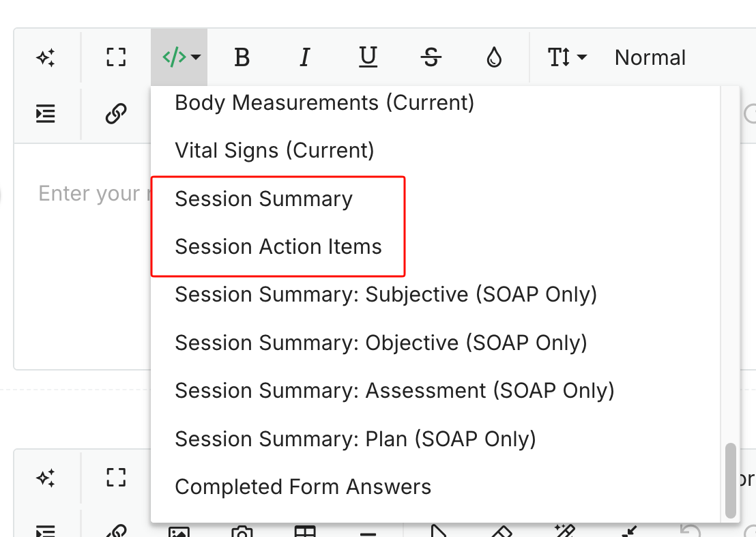The height and width of the screenshot is (537, 756).
Task: Insert Session Summary: Plan (SOAP Only)
Action: (355, 439)
